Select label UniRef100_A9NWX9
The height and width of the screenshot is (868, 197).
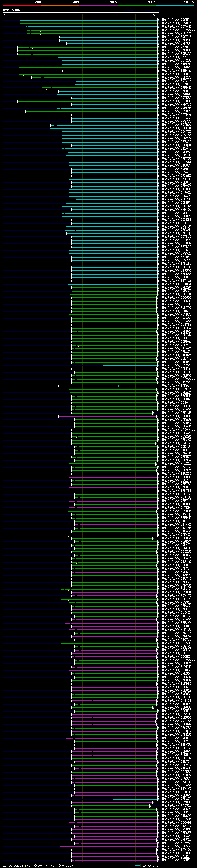tap(177, 67)
